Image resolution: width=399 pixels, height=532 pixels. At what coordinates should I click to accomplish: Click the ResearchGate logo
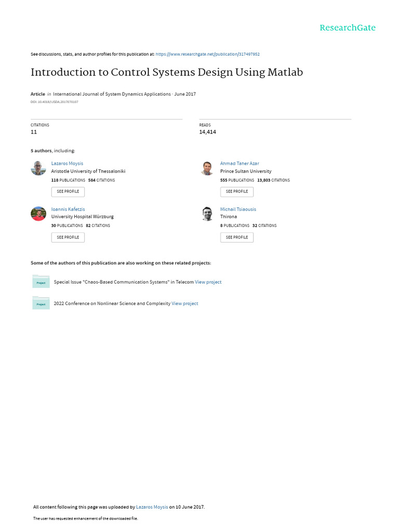(x=347, y=28)
